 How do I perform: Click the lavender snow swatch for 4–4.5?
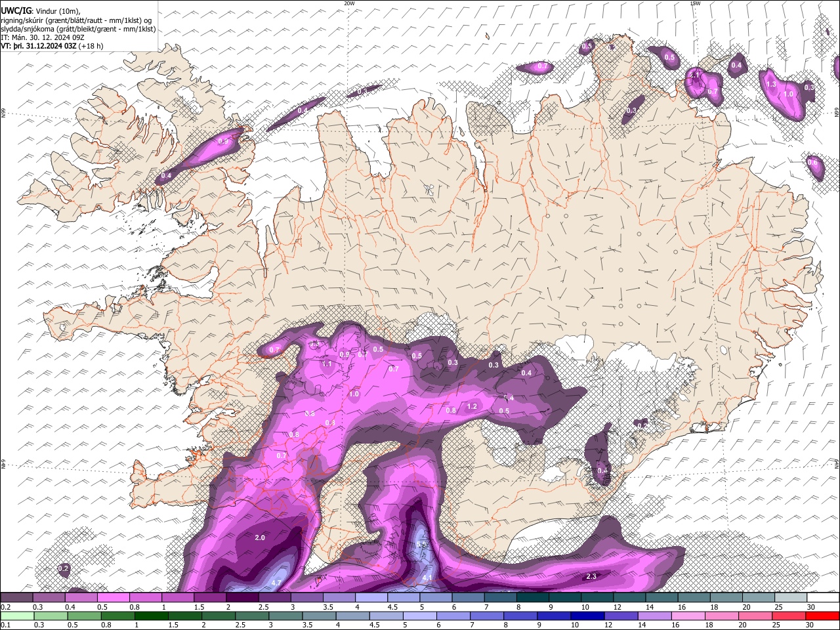371,598
